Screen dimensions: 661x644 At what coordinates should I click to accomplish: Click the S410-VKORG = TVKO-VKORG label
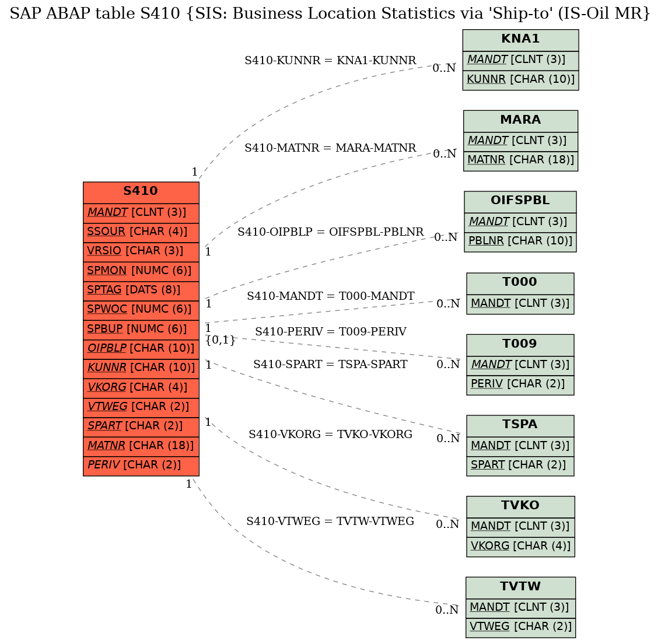(x=330, y=434)
